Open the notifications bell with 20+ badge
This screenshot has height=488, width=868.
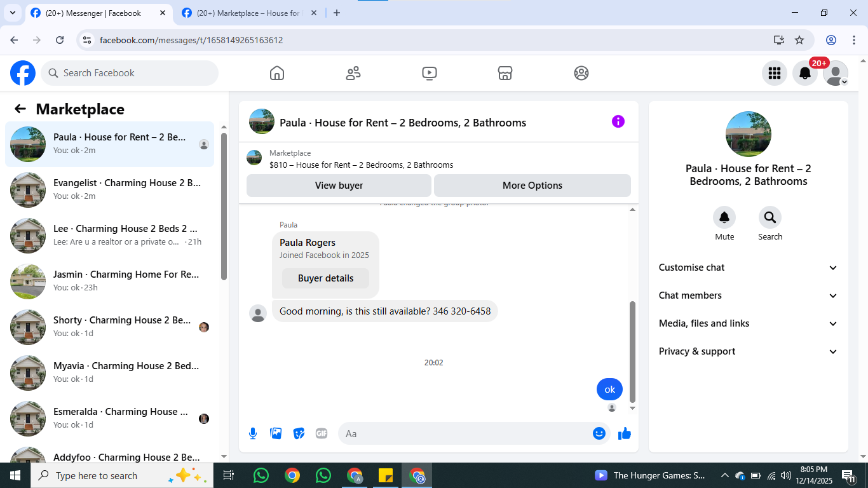point(805,73)
